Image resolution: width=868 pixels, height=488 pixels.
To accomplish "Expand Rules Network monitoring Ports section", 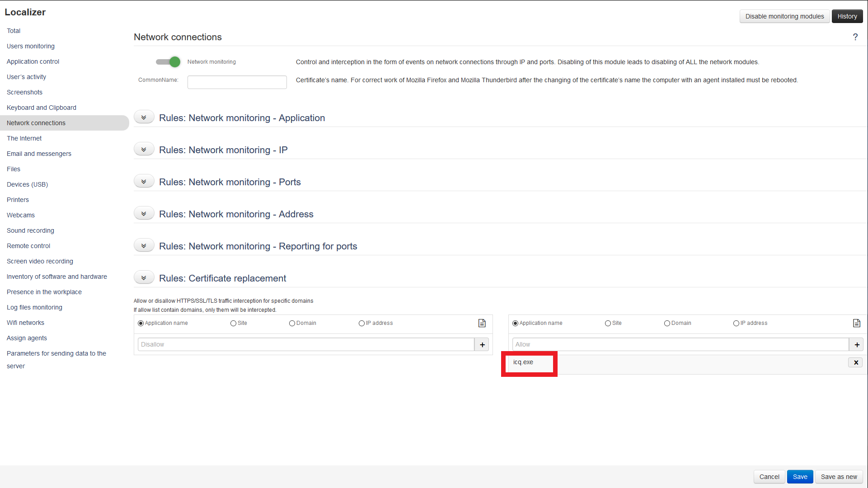I will pos(143,181).
